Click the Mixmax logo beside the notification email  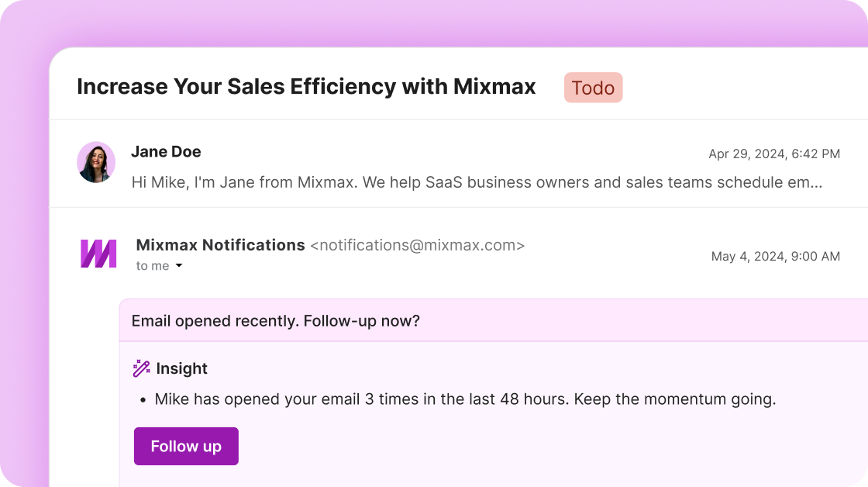click(96, 251)
